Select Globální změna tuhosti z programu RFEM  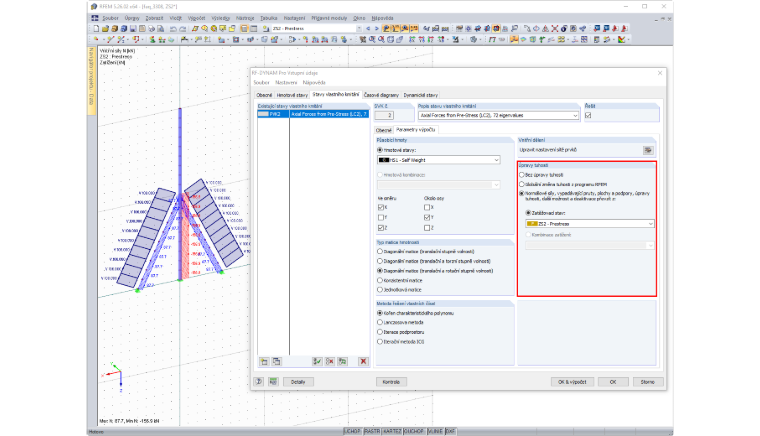522,184
